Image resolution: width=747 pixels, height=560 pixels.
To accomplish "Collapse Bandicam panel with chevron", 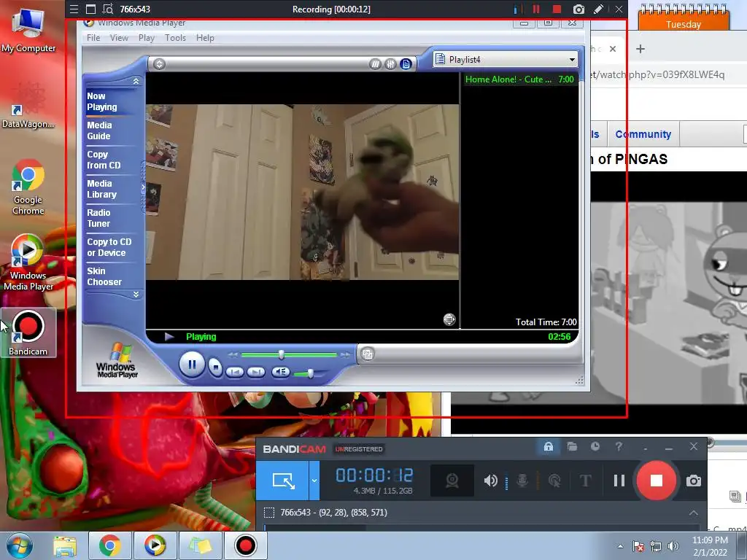I will click(693, 513).
